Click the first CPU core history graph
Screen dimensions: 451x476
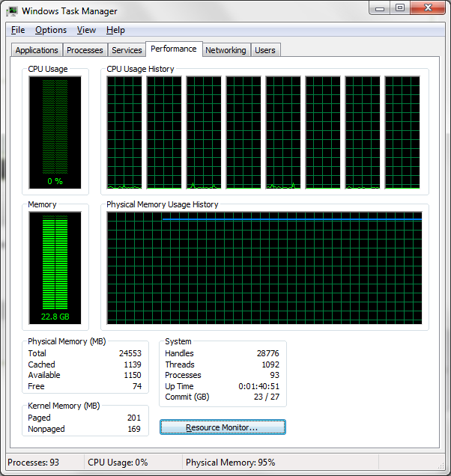click(124, 132)
